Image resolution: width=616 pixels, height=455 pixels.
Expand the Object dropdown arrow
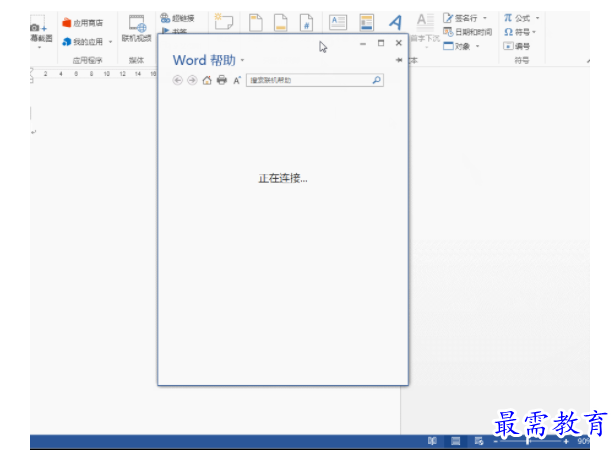(x=478, y=46)
